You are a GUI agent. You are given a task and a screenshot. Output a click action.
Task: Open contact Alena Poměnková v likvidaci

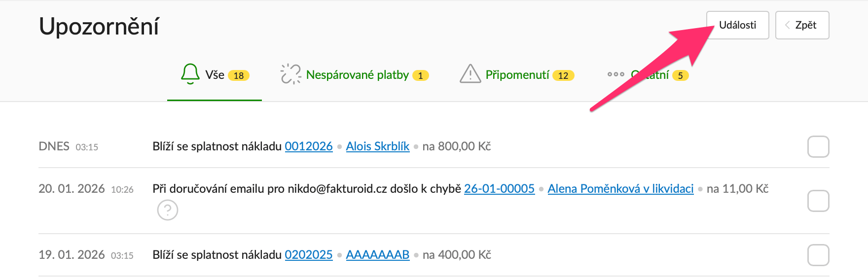(620, 189)
